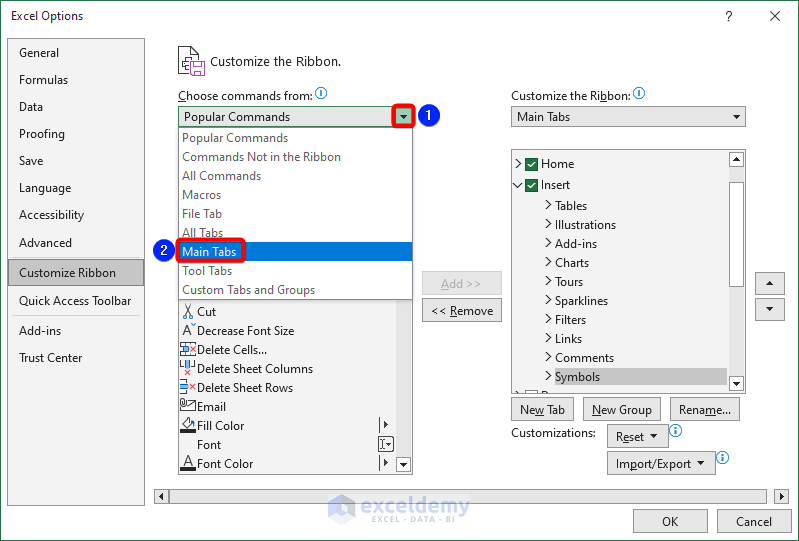Open the Quick Access Toolbar category
Viewport: 799px width, 541px height.
[x=76, y=301]
